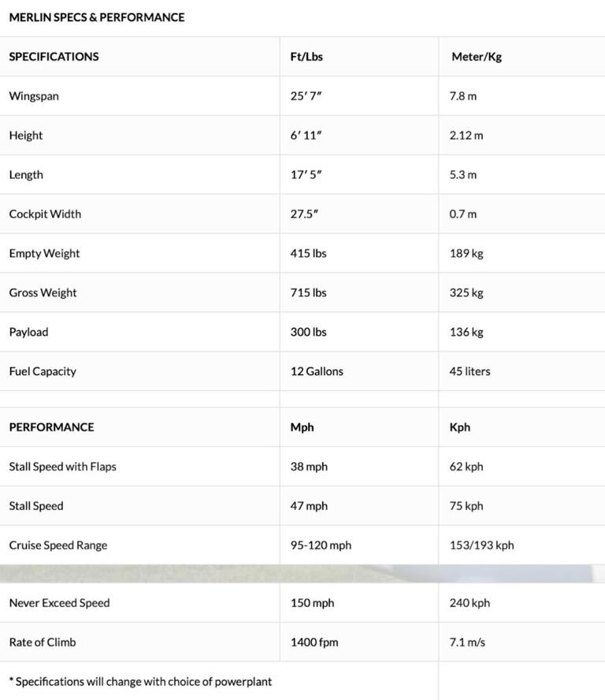
Task: Click the 6′ 11″ height value
Action: pyautogui.click(x=306, y=136)
